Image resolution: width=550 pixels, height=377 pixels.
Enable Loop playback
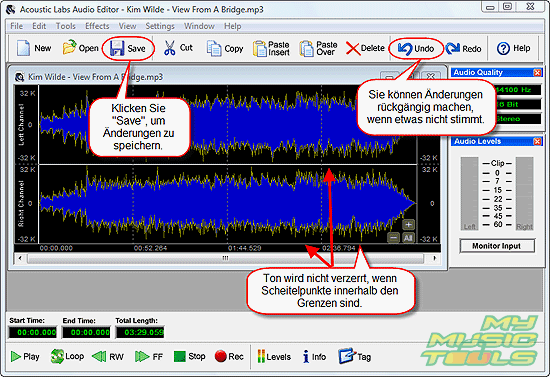[67, 356]
